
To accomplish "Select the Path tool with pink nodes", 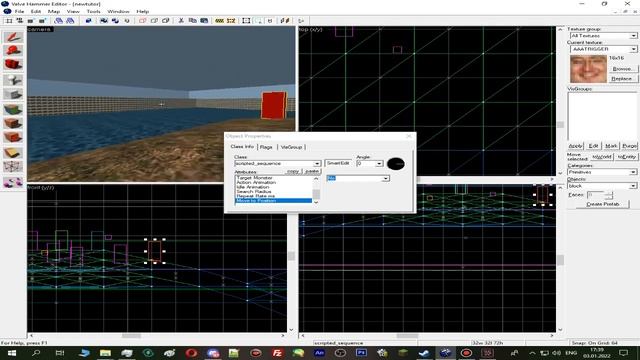I will tap(13, 182).
